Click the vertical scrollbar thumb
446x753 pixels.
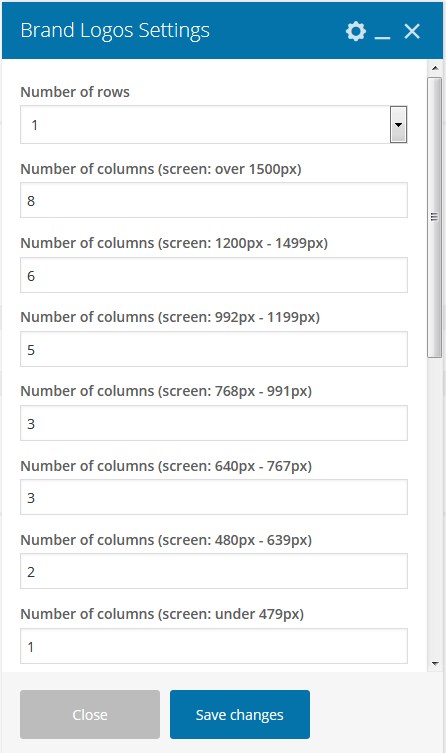point(434,217)
